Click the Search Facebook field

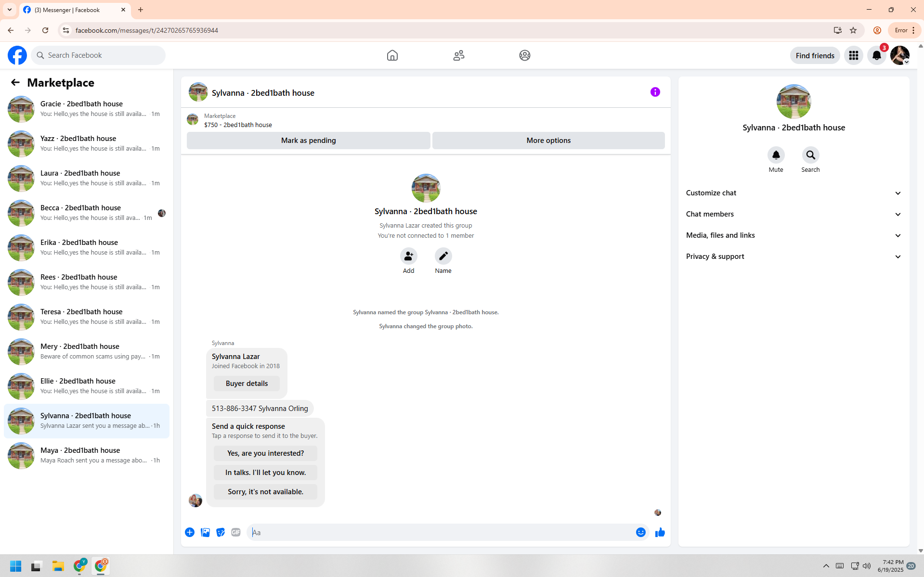[98, 55]
